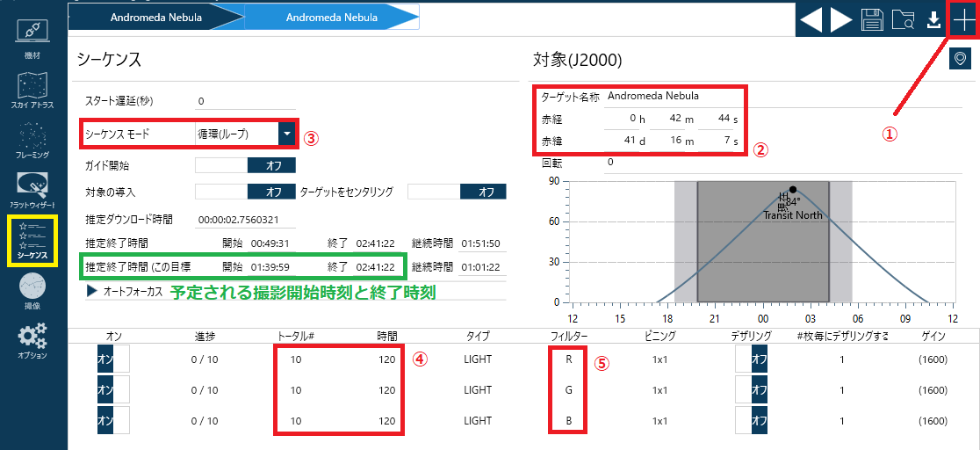980x450 pixels.
Task: Open the filter dropdown showing R
Action: (x=569, y=359)
